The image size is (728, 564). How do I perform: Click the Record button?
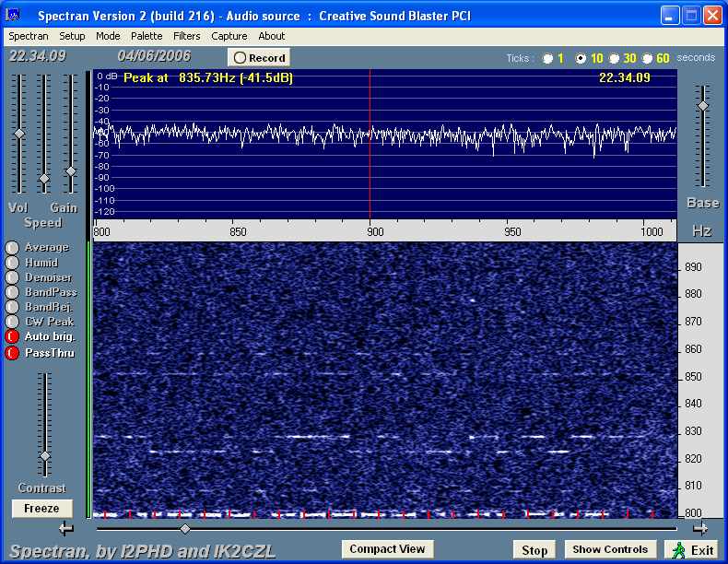[x=259, y=58]
